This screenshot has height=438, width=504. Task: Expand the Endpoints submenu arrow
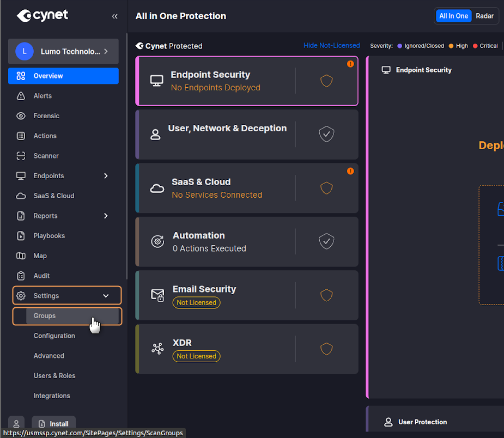click(x=106, y=176)
